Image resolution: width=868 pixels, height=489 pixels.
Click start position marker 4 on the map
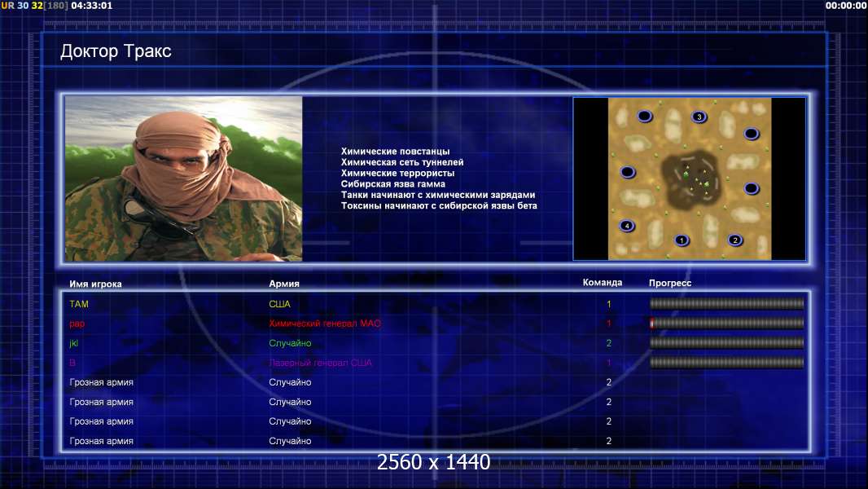pyautogui.click(x=627, y=226)
